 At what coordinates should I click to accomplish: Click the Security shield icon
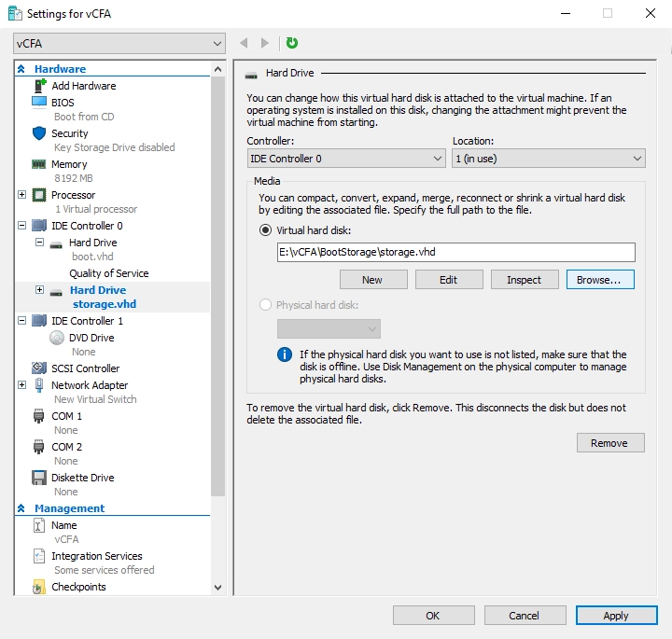[x=39, y=133]
